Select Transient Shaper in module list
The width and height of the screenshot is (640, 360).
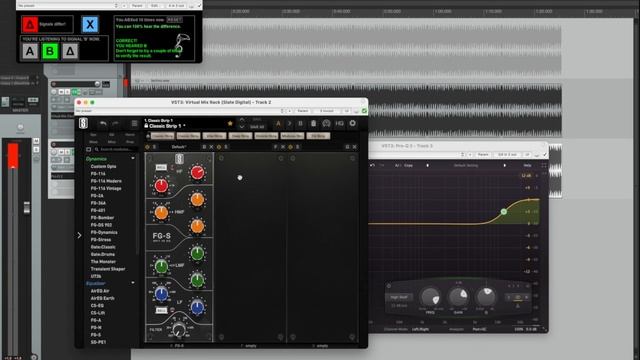tap(108, 269)
